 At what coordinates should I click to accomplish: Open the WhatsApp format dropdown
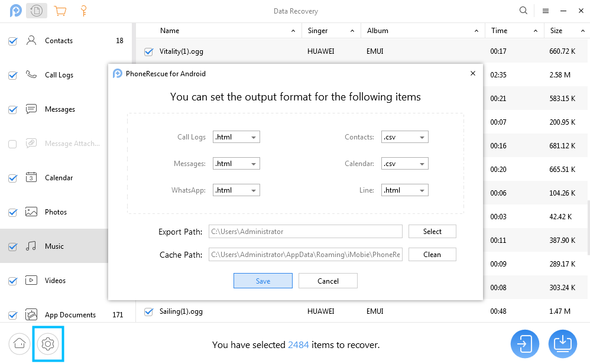point(236,190)
